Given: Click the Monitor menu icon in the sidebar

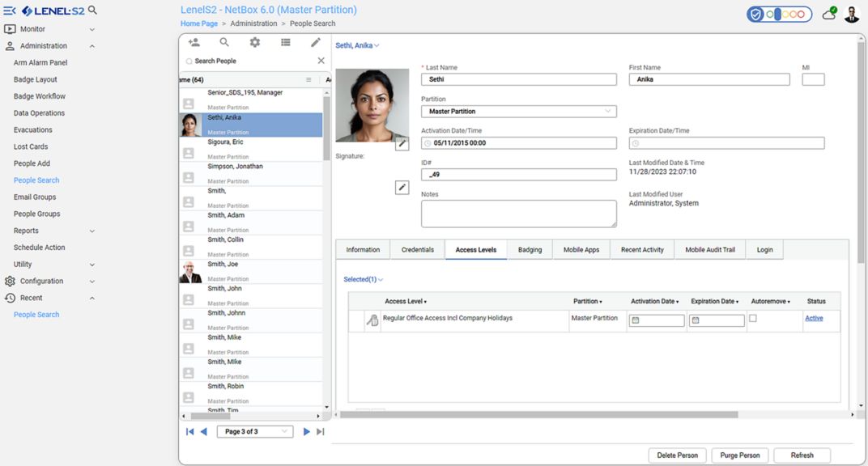Looking at the screenshot, I should click(10, 29).
